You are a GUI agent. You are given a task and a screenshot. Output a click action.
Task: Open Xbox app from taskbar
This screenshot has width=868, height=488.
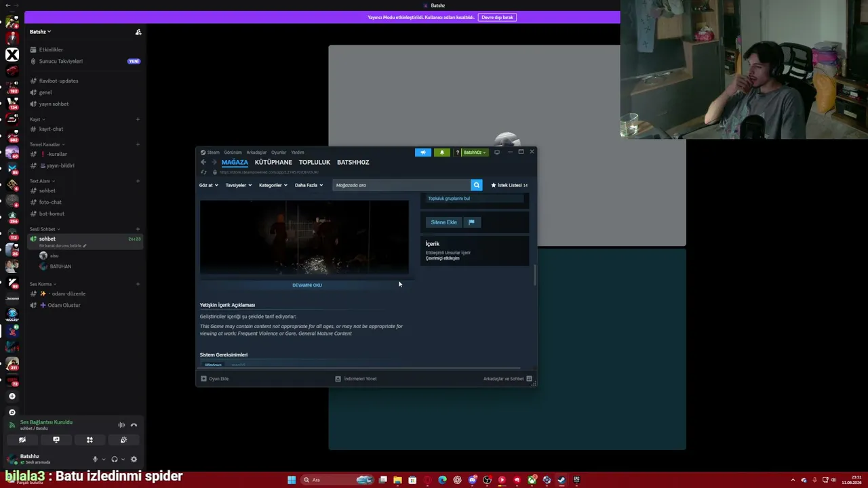pyautogui.click(x=532, y=480)
